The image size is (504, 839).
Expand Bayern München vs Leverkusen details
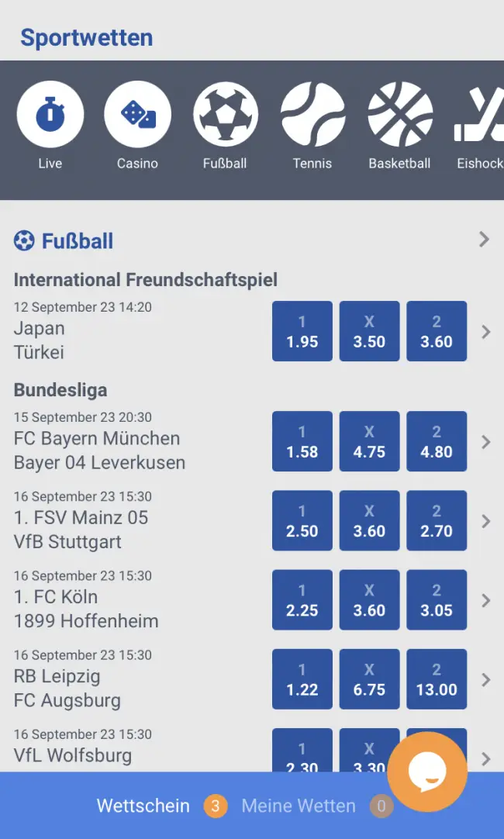(485, 442)
